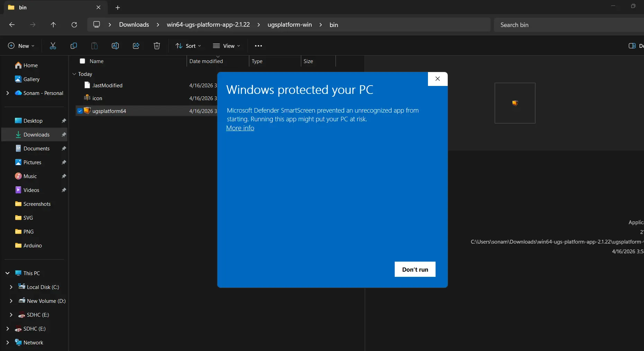644x351 pixels.
Task: Refresh the folder view
Action: tap(74, 25)
